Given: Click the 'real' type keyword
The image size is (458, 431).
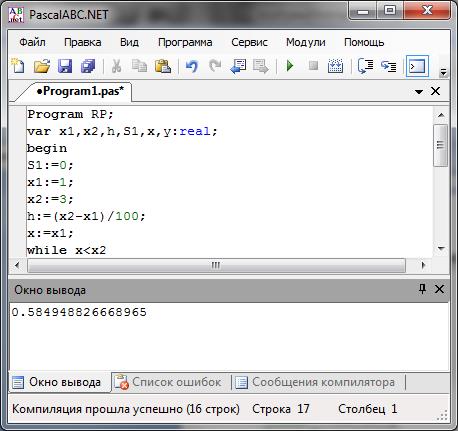Looking at the screenshot, I should (x=195, y=131).
